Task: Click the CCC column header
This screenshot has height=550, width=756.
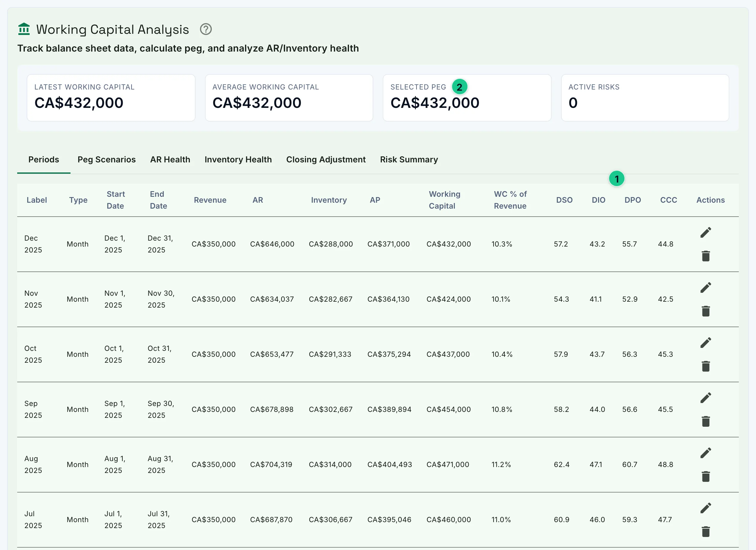Action: 668,200
